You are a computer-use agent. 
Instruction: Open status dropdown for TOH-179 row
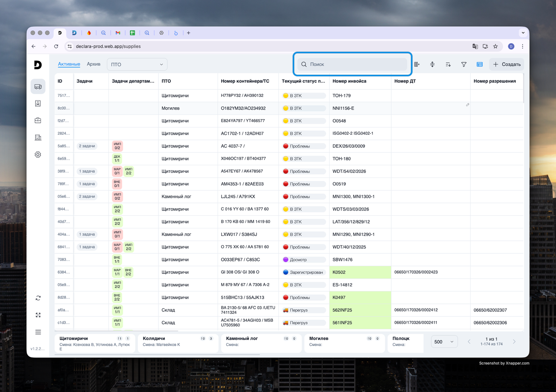point(304,96)
